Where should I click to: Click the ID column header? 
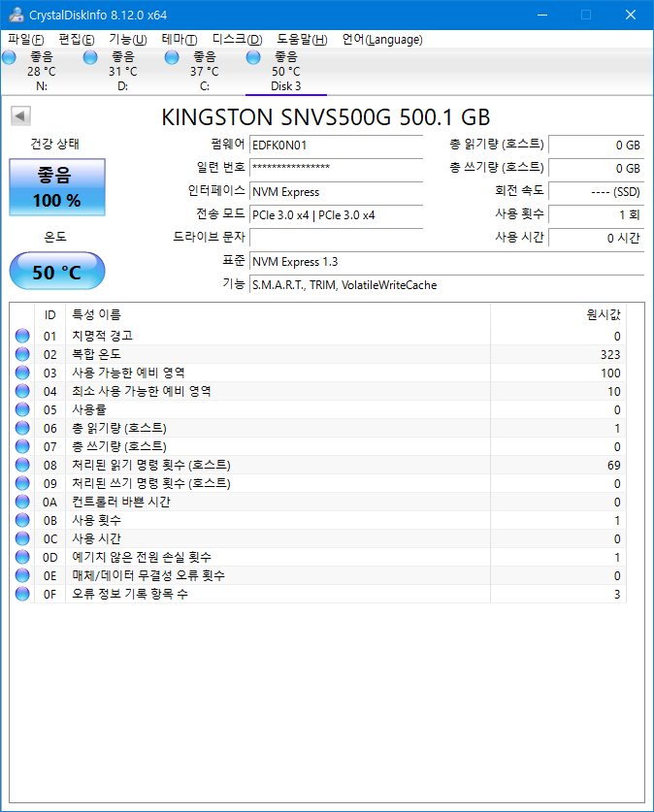point(49,314)
